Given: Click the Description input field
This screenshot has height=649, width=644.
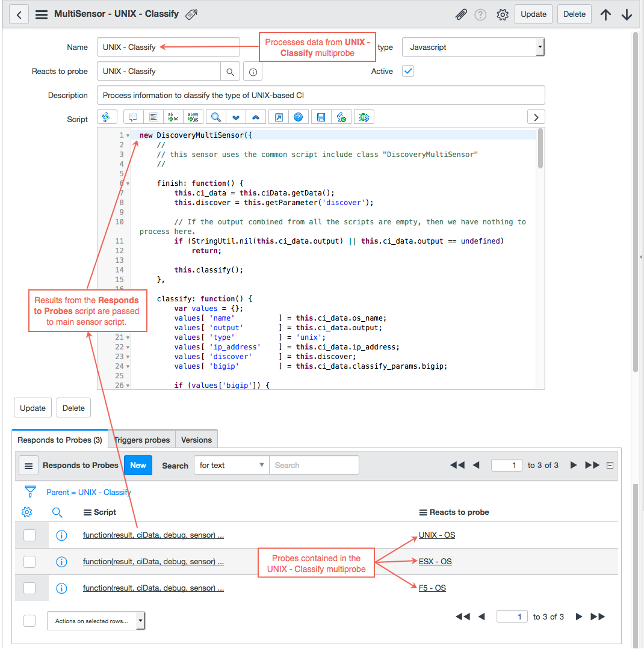Looking at the screenshot, I should tap(321, 95).
